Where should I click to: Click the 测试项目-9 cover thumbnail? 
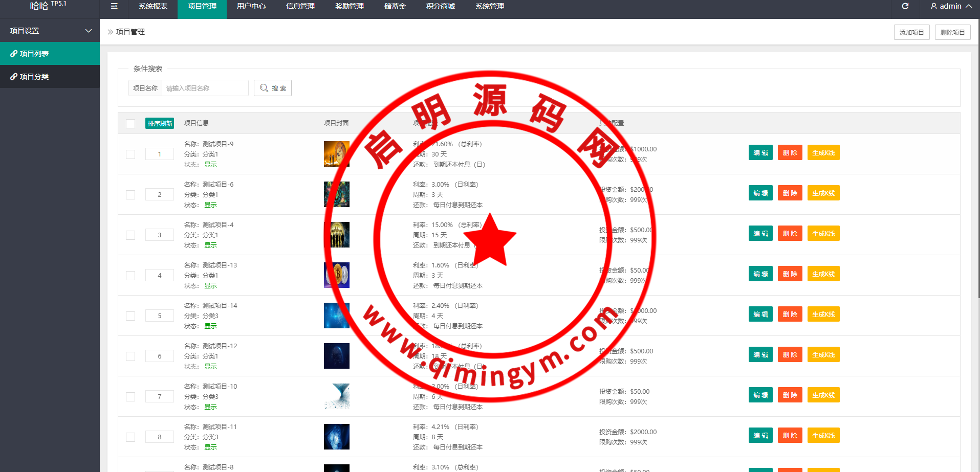coord(336,154)
